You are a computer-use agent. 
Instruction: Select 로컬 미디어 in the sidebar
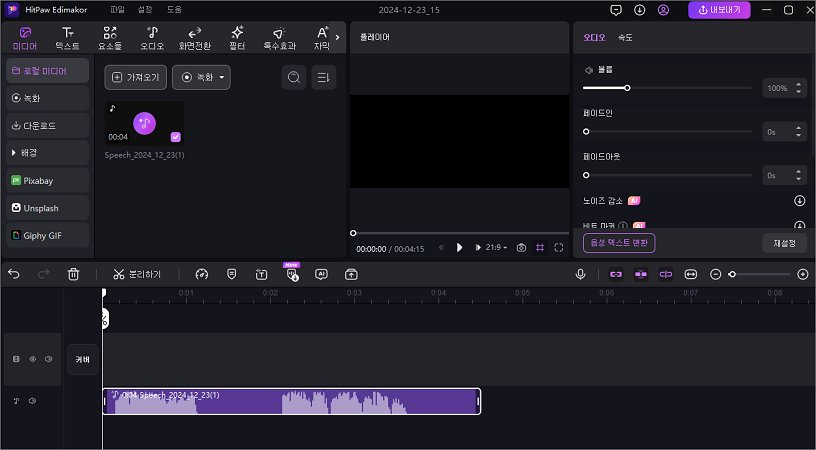(47, 71)
